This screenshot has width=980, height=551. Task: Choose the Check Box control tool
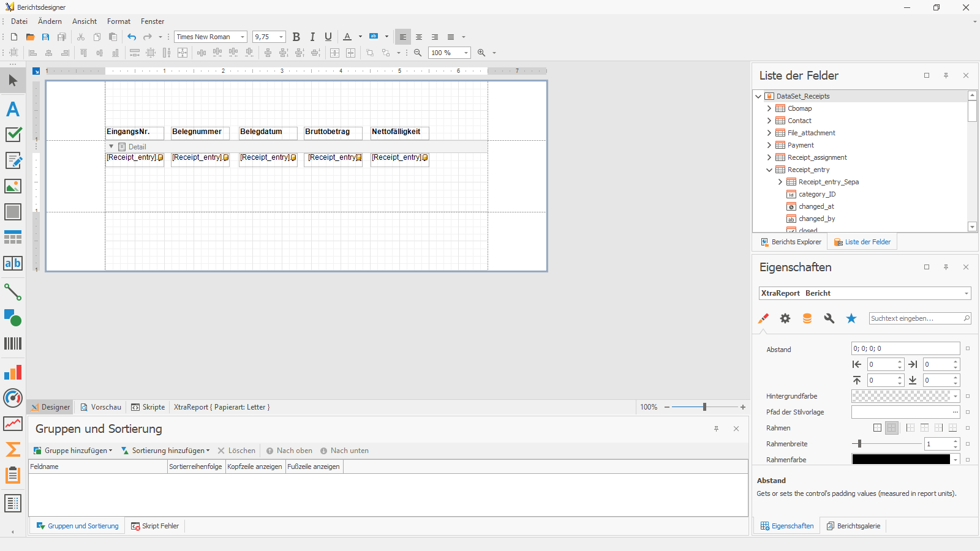click(13, 135)
